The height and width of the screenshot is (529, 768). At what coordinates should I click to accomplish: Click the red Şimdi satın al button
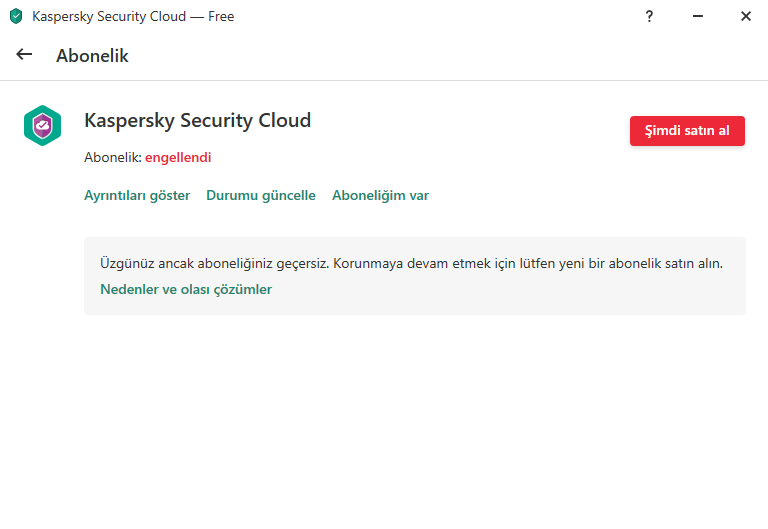[687, 131]
